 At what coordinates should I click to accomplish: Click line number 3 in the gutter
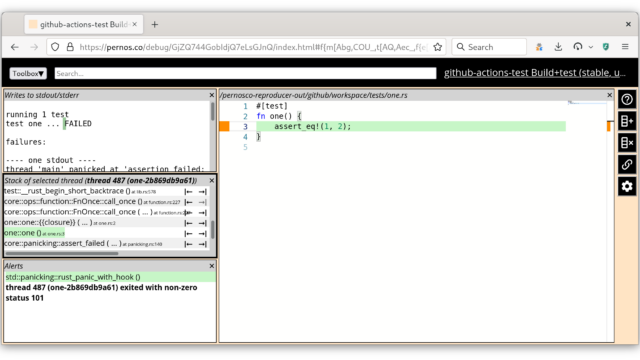coord(245,127)
